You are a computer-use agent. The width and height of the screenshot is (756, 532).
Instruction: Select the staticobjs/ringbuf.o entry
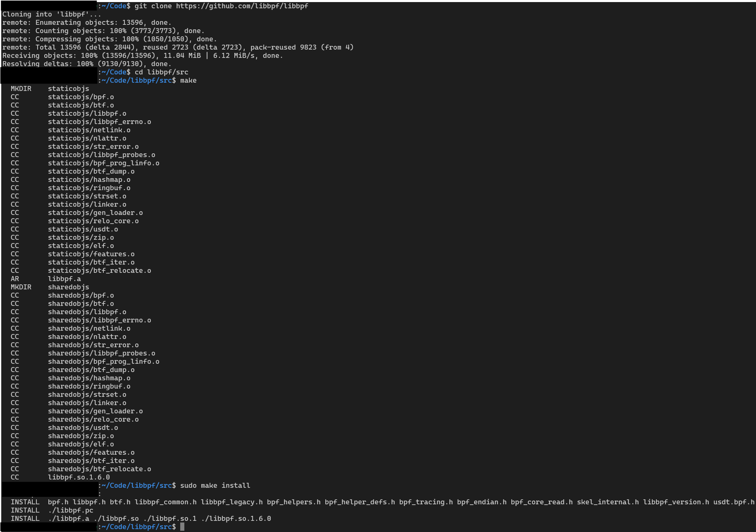pyautogui.click(x=89, y=188)
